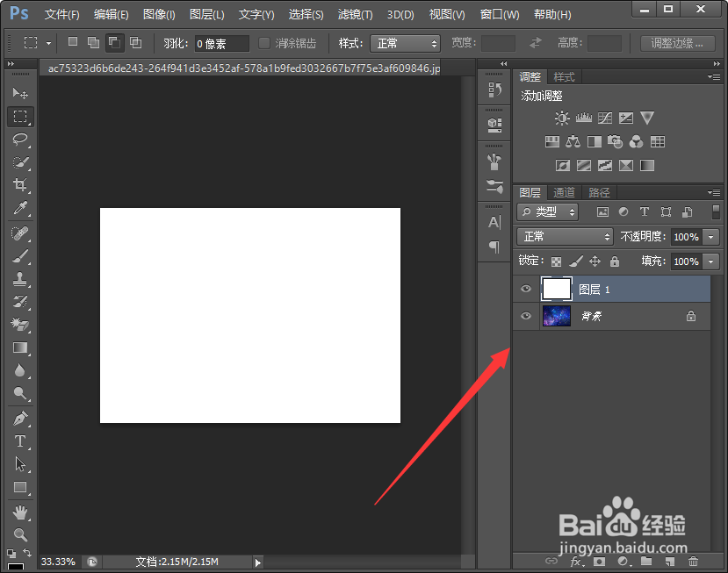Choose Subtract from selection mode
Screen dimensions: 728x573
point(114,43)
